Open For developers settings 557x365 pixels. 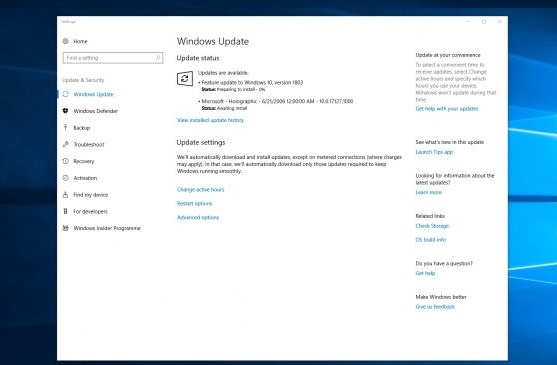[x=90, y=211]
